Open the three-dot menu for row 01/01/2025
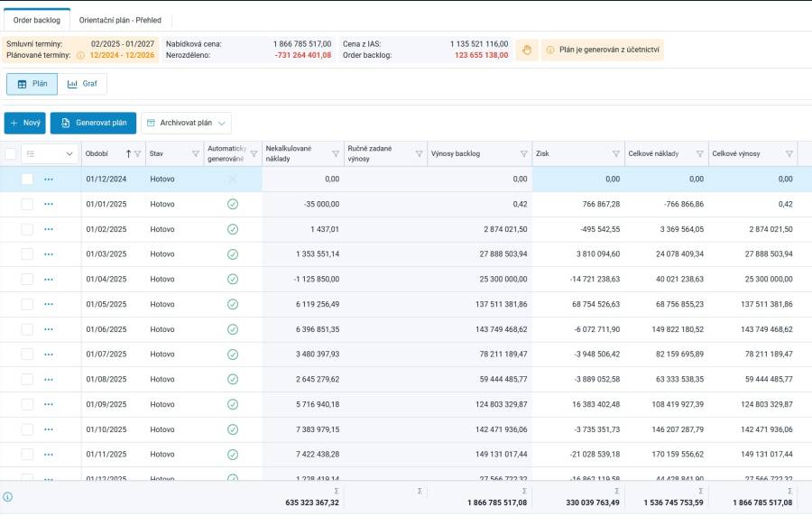The height and width of the screenshot is (516, 812). 49,204
